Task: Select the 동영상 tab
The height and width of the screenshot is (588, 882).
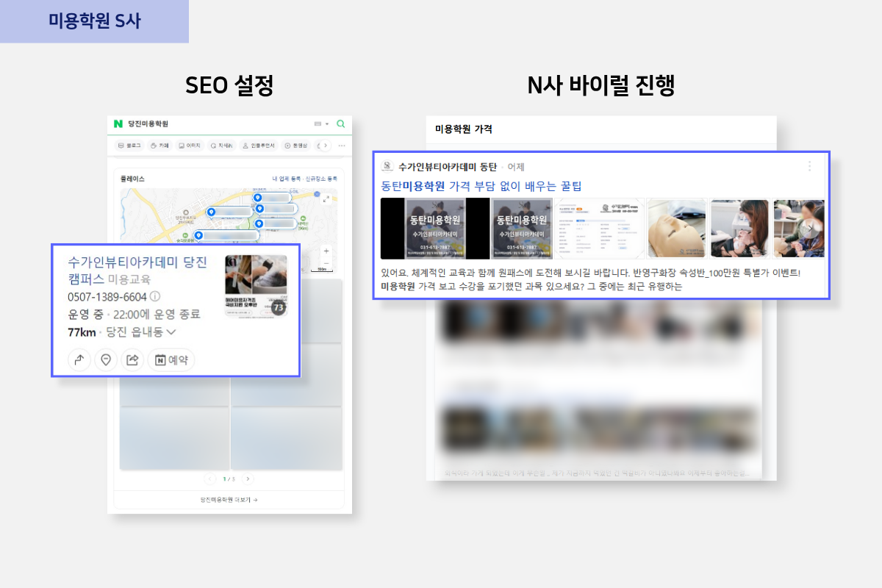Action: pos(298,146)
